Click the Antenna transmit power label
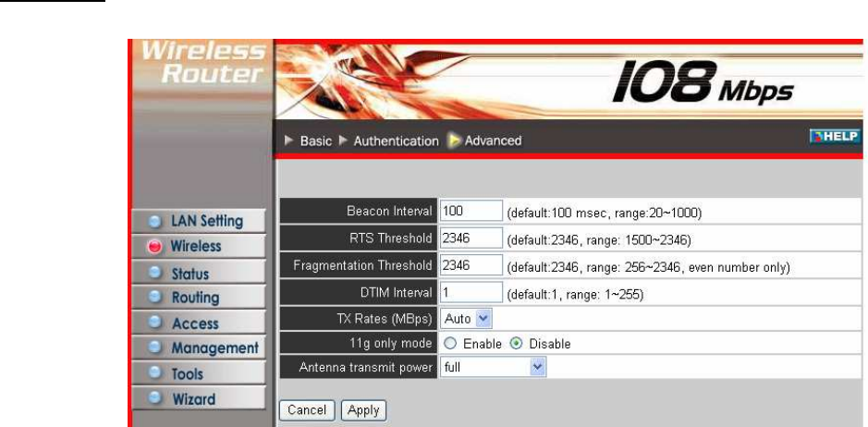Viewport: 868px width, 427px height. [366, 367]
